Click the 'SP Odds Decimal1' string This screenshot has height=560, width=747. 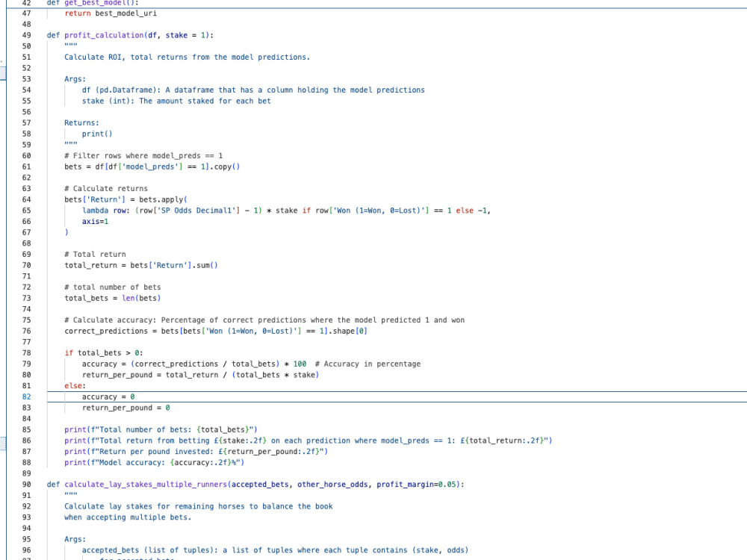[x=198, y=211]
